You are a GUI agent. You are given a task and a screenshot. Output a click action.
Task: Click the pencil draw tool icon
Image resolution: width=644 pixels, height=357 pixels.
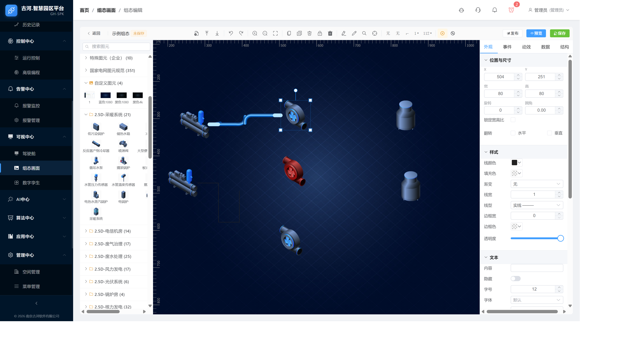pos(354,33)
